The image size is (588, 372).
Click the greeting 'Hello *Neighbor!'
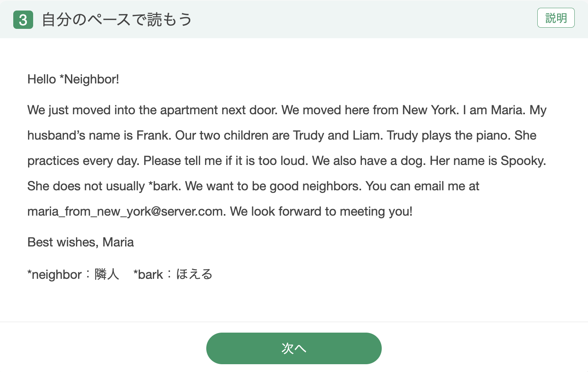click(73, 79)
